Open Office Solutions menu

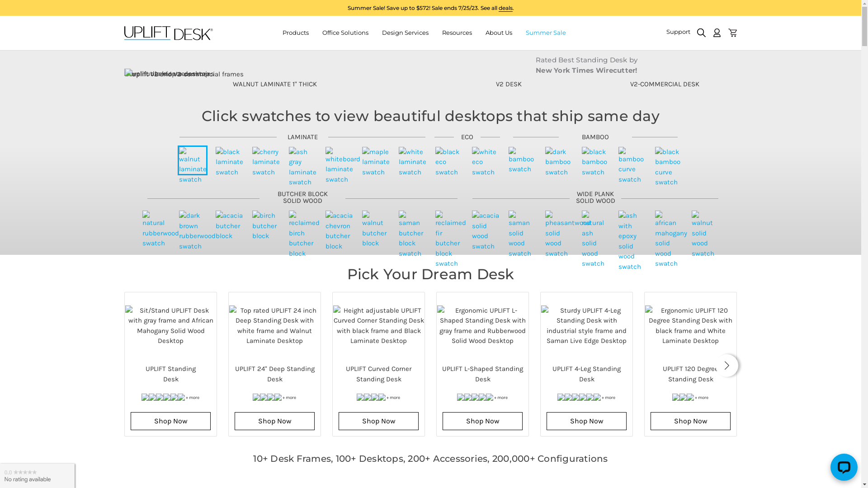coord(345,33)
